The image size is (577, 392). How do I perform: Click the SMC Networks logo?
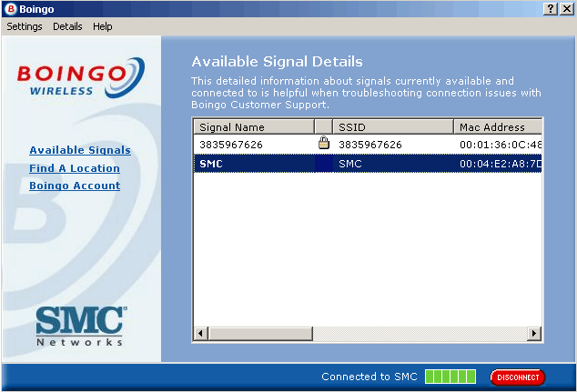[x=81, y=327]
